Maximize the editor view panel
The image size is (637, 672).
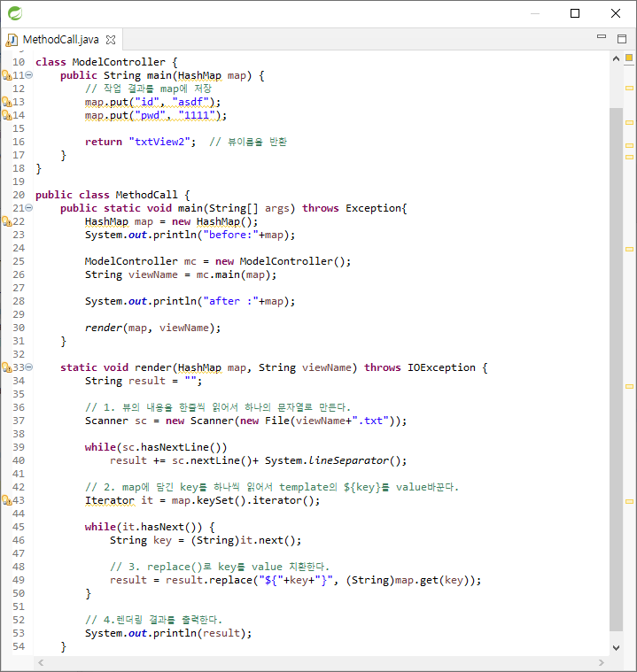coord(622,39)
